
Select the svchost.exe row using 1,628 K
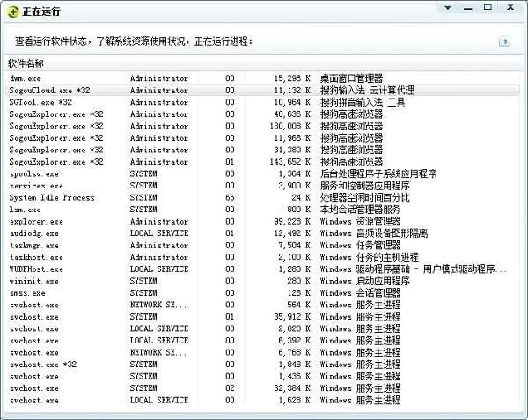(x=264, y=400)
